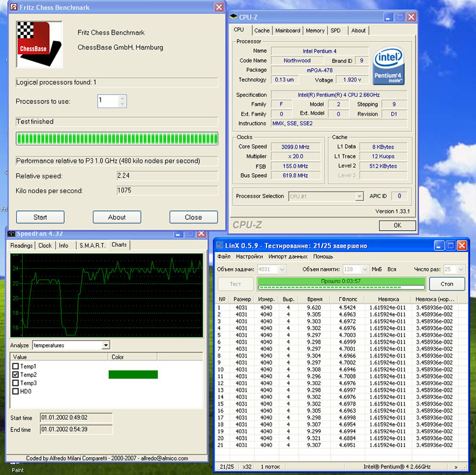This screenshot has width=476, height=475.
Task: Click the End time field in SpeedFan
Action: point(76,429)
